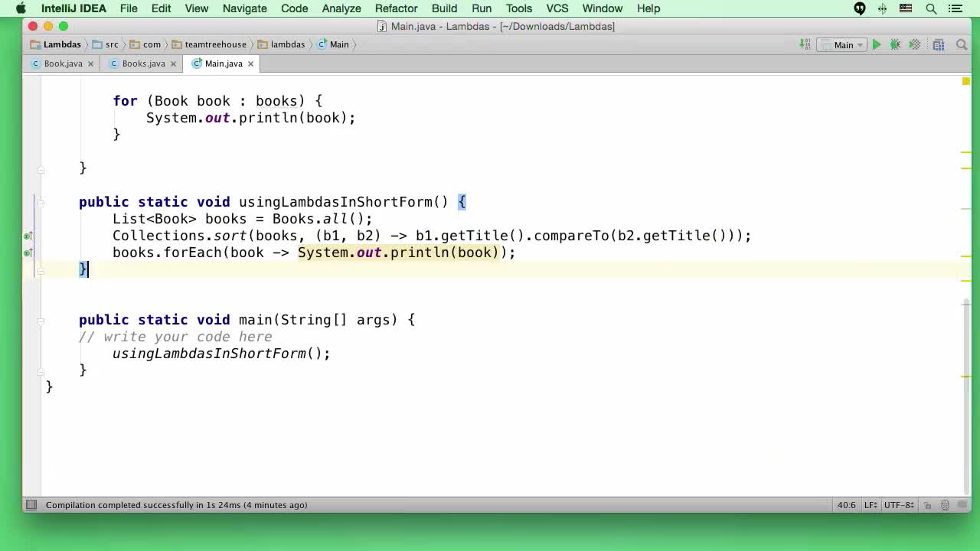Screen dimensions: 980x551
Task: Collapse the usingLambdasInShortForm method fold
Action: (x=41, y=202)
